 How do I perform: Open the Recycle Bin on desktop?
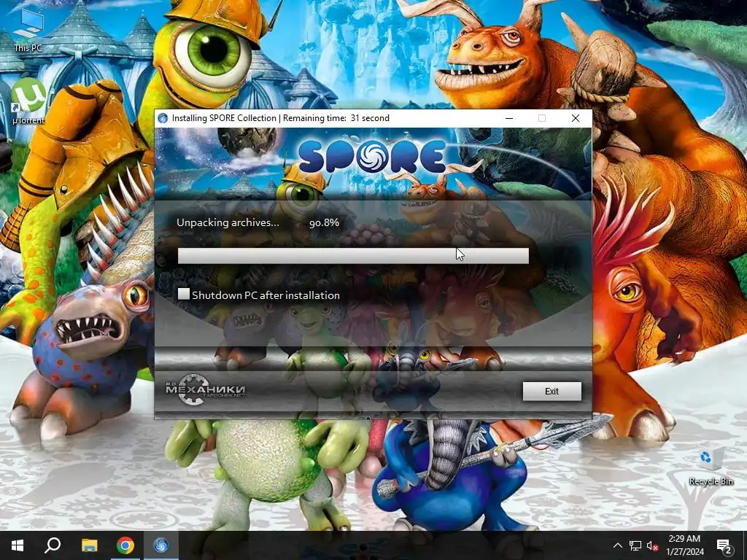coord(711,467)
